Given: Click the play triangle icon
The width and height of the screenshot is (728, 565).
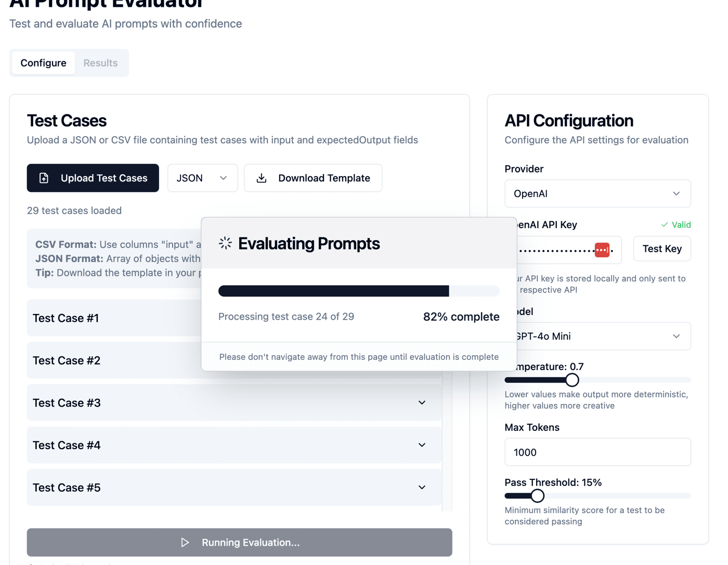Looking at the screenshot, I should [185, 543].
